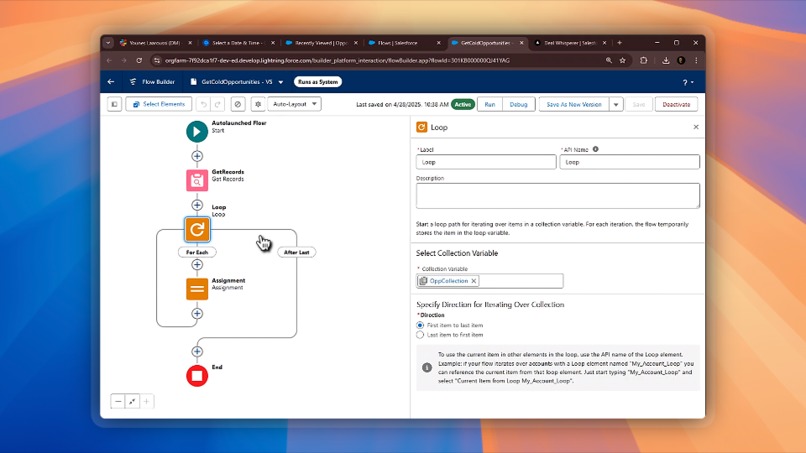Click into the Description text area

pos(558,196)
